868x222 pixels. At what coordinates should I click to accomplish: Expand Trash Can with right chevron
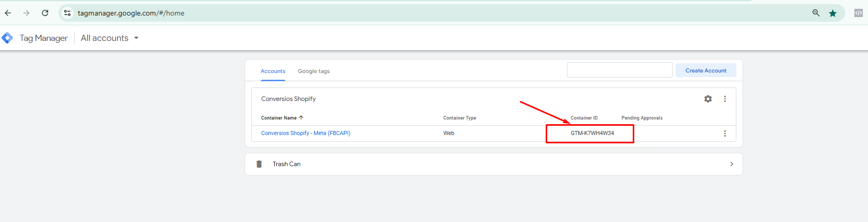tap(732, 164)
